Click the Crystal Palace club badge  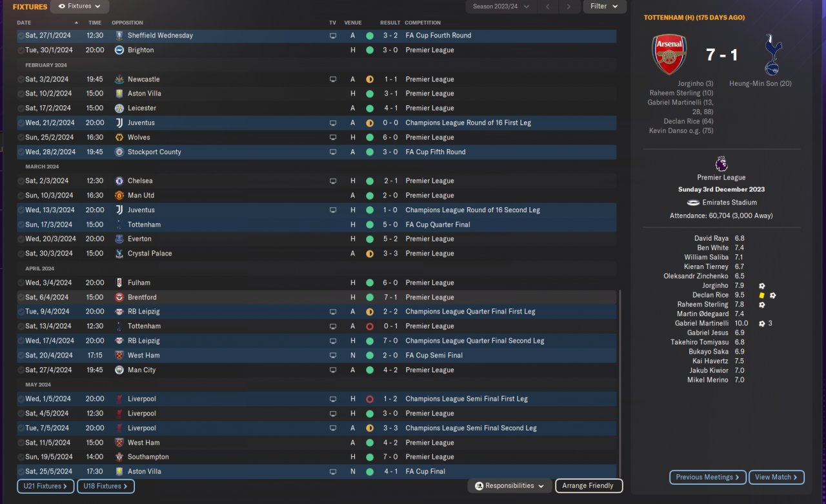pyautogui.click(x=119, y=254)
